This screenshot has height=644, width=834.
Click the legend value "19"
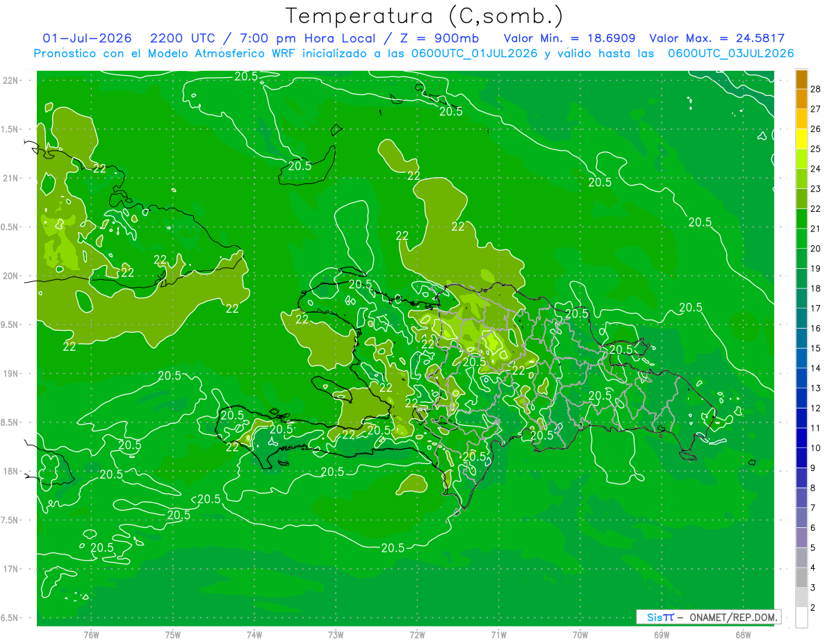click(x=816, y=268)
